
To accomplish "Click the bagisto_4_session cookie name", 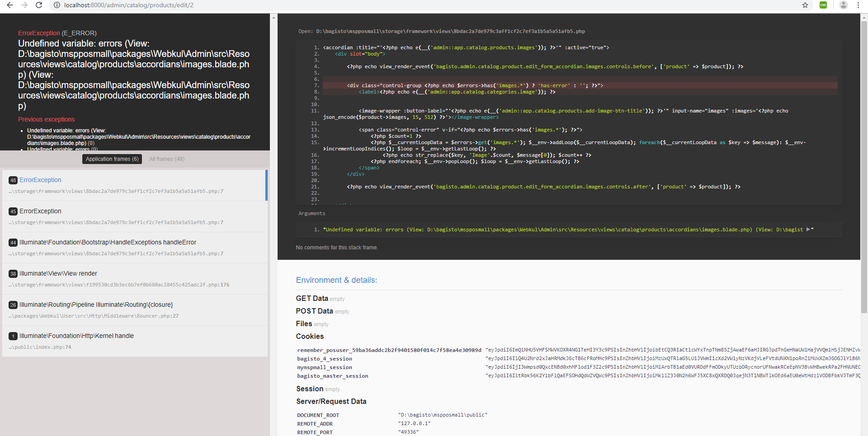I will pos(324,359).
